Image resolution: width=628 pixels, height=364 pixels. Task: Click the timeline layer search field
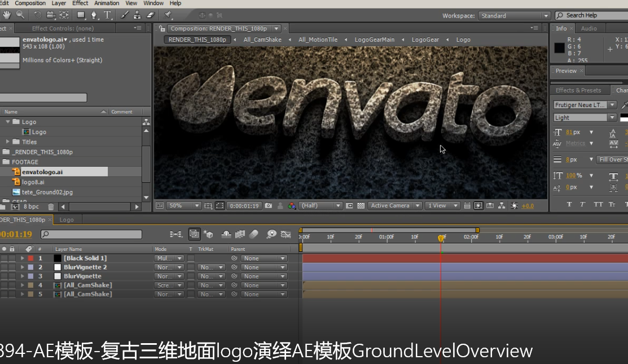91,234
